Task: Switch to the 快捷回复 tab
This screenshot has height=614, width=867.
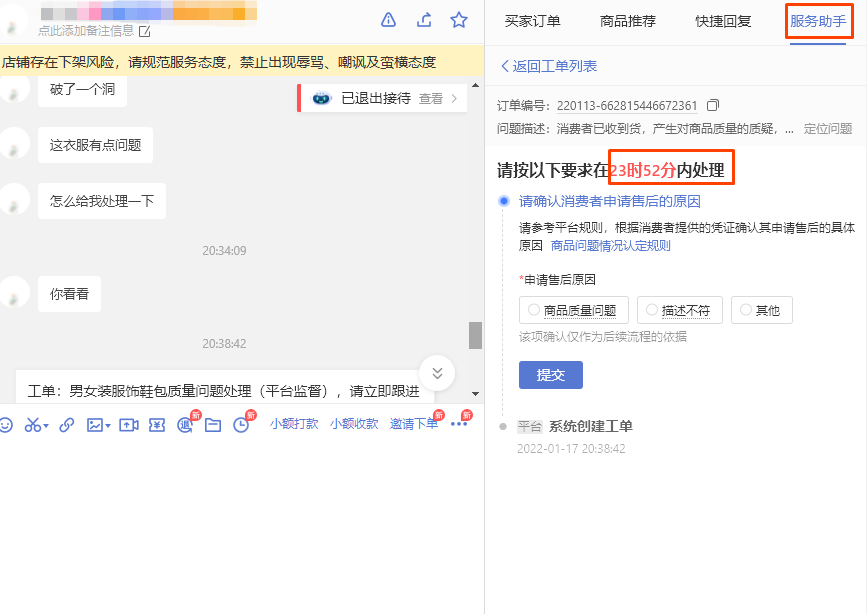Action: pos(722,20)
